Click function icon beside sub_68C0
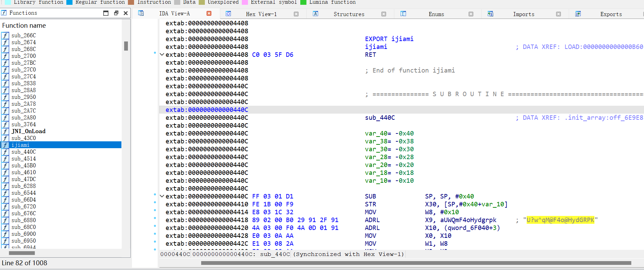 tap(5, 227)
